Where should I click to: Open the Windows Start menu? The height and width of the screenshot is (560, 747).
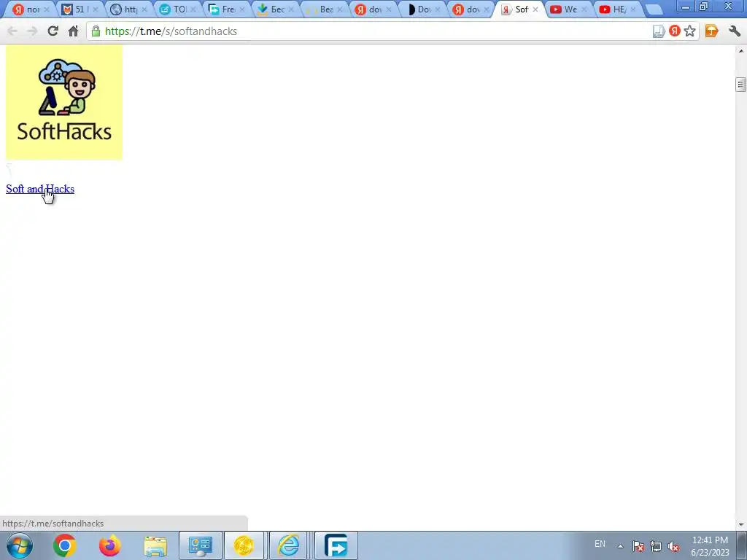19,545
